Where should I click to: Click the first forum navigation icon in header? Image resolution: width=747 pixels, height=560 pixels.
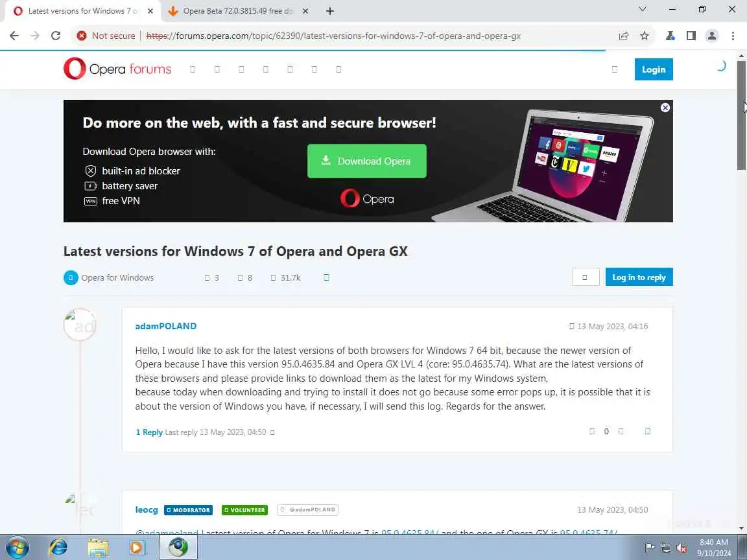[193, 69]
